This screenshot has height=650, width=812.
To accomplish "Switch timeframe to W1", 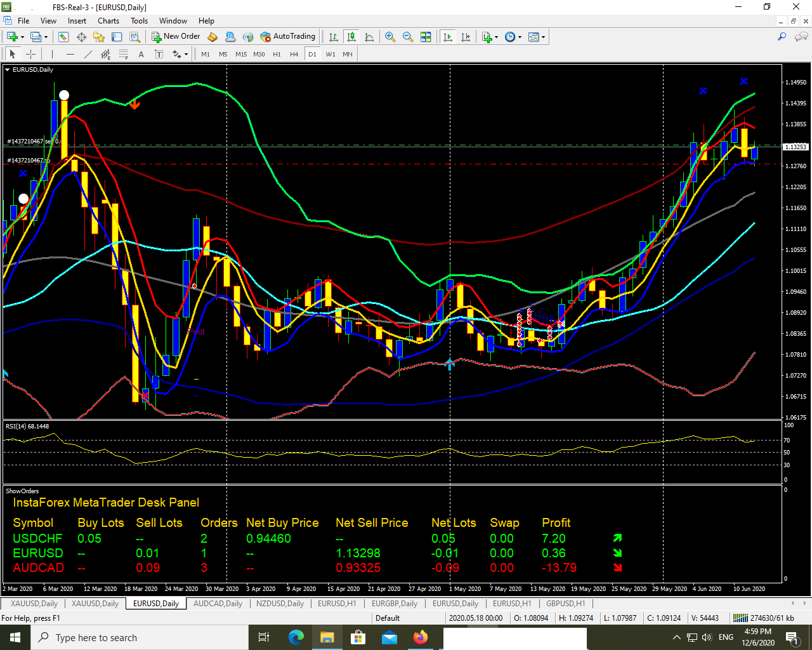I will click(331, 54).
